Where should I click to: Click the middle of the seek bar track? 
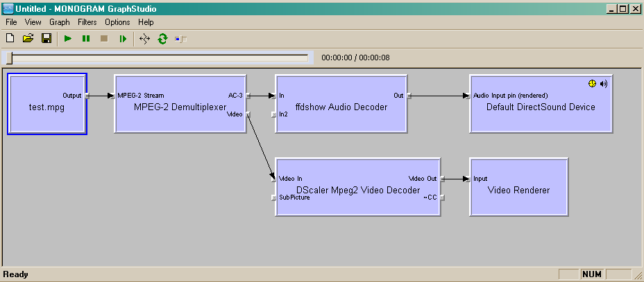pyautogui.click(x=158, y=58)
